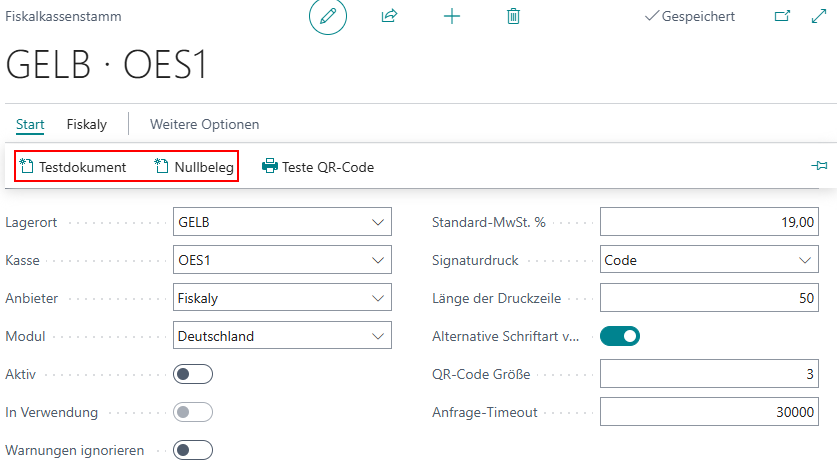Click the Nullbeleg button
The width and height of the screenshot is (837, 463).
(194, 167)
